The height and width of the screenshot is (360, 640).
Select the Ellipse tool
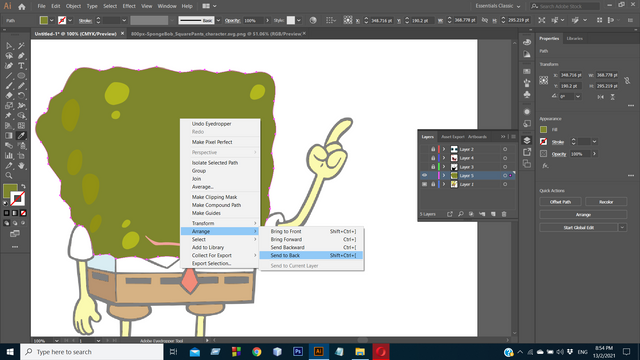[21, 76]
